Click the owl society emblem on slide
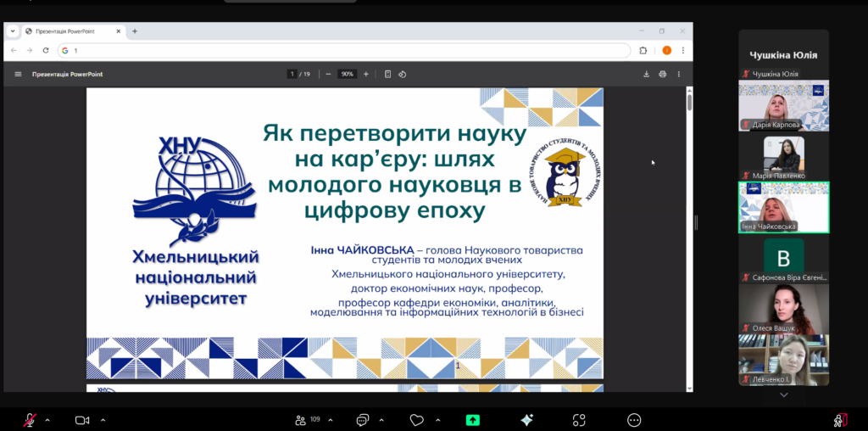Viewport: 868px width, 431px height. [565, 171]
